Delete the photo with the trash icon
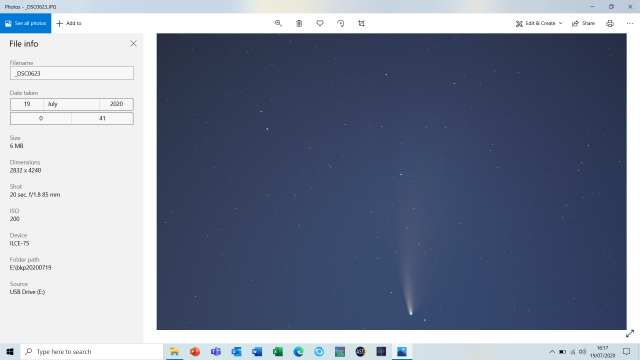640x360 pixels. (299, 23)
